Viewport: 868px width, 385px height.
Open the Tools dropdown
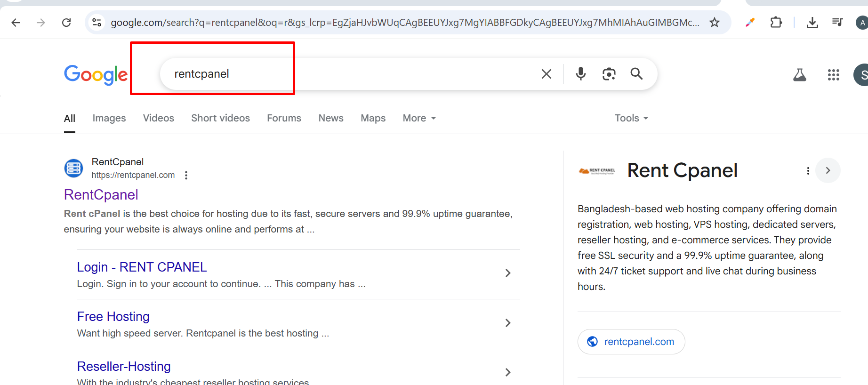pos(631,118)
